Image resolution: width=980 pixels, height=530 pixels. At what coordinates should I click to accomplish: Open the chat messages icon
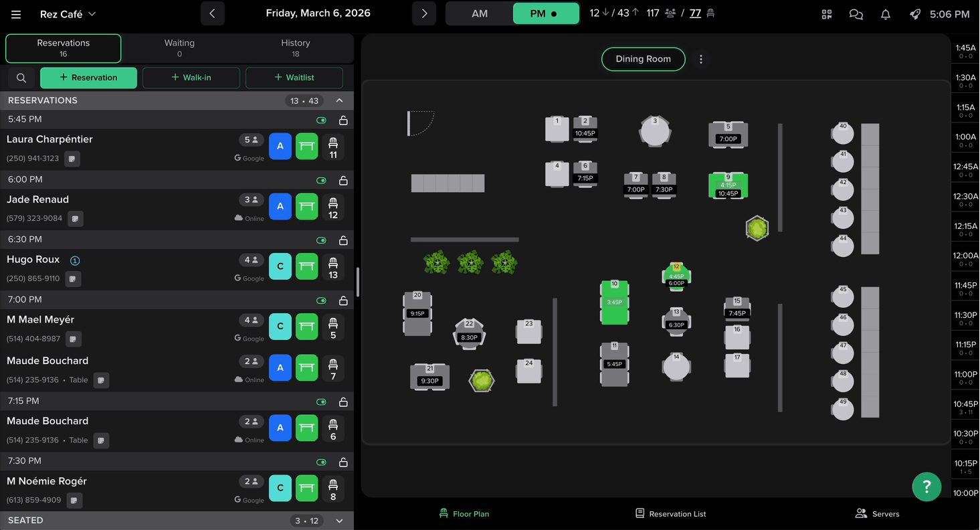[856, 14]
